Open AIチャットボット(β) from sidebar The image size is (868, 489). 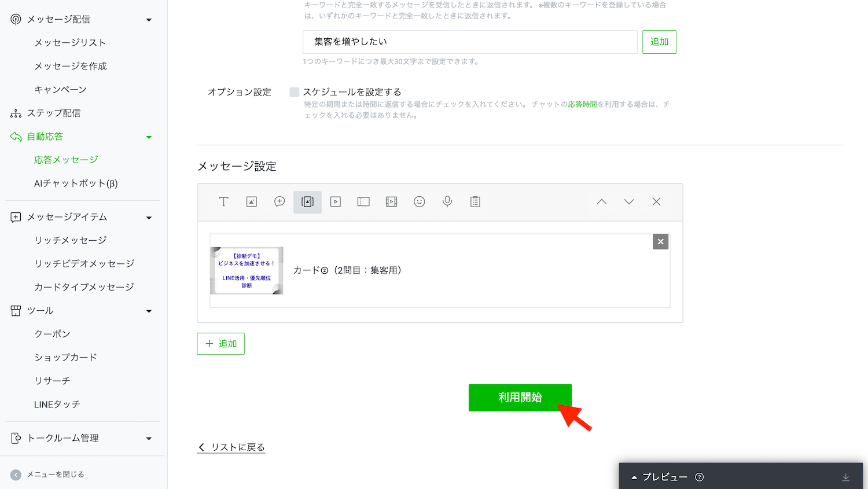(76, 183)
